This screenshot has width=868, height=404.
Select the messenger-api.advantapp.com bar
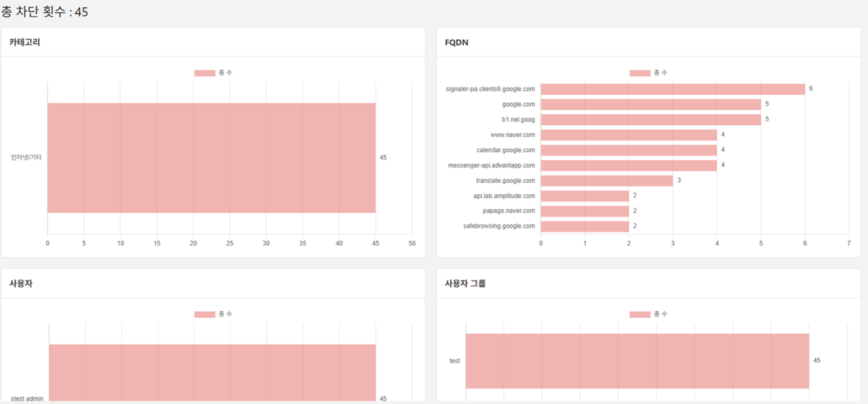click(629, 165)
